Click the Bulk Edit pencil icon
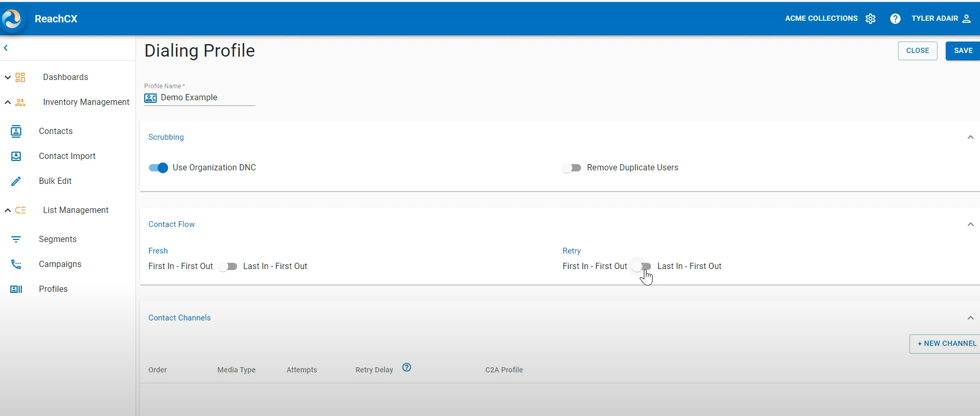 point(16,181)
